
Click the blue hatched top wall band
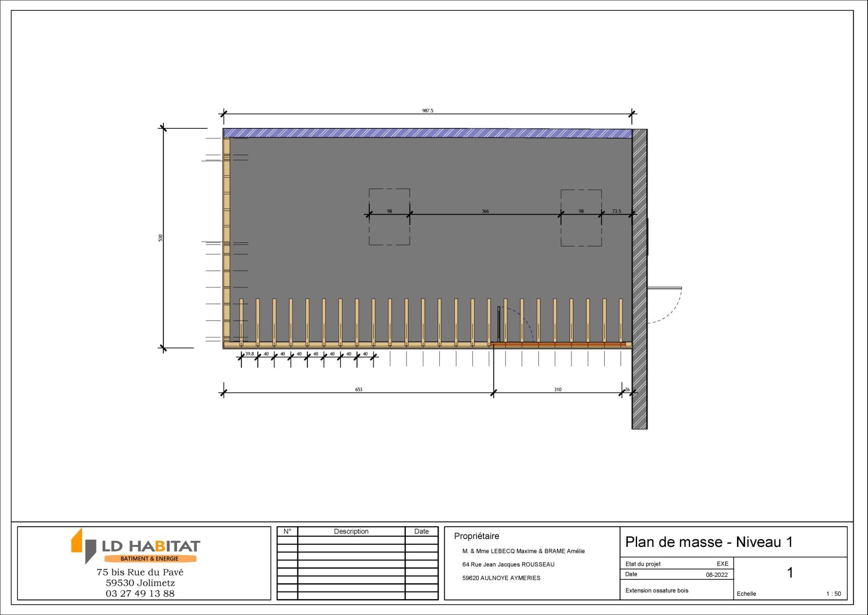point(427,133)
